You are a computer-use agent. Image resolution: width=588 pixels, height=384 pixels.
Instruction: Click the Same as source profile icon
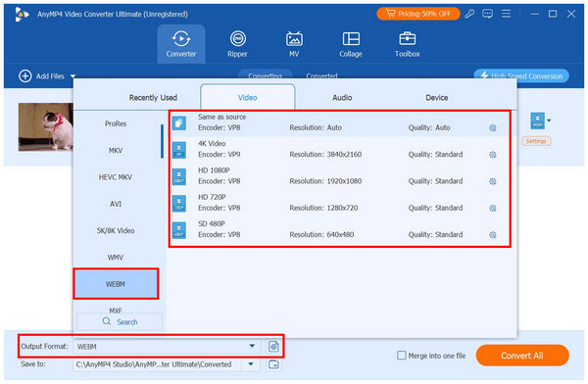[x=179, y=123]
